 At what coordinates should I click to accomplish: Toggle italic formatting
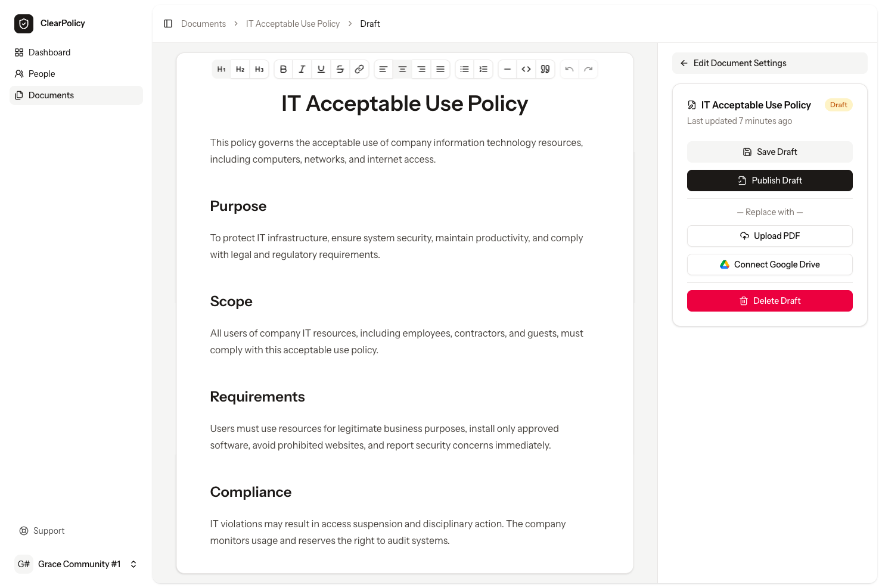point(302,69)
